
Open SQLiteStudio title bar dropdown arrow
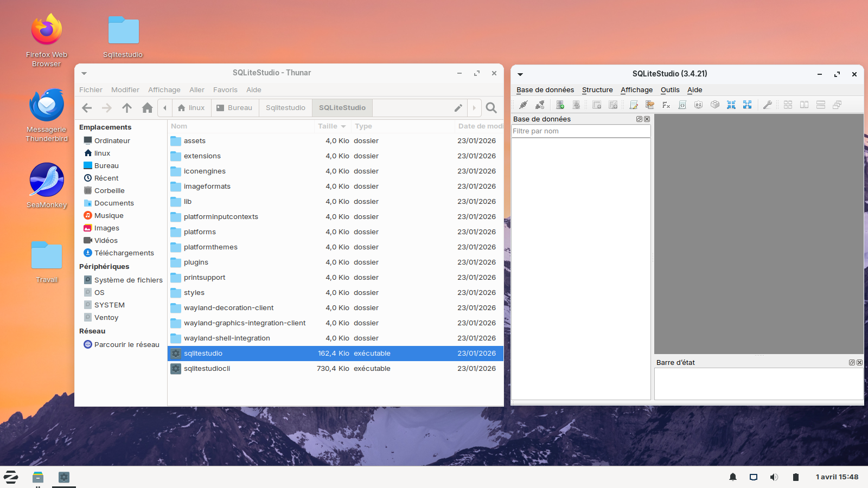[520, 74]
